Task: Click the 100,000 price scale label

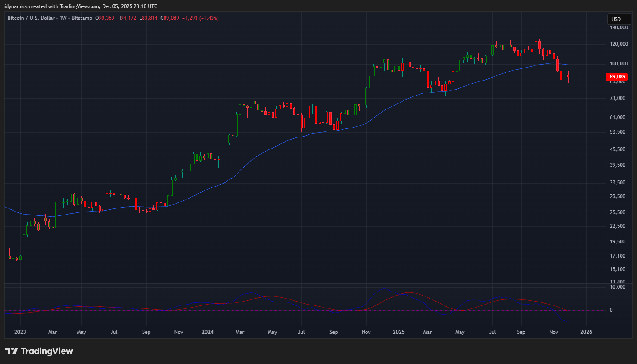Action: pos(618,64)
